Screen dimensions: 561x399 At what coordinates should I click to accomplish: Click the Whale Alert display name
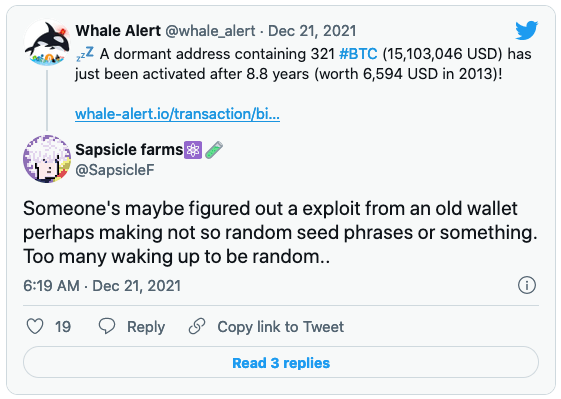pos(118,31)
